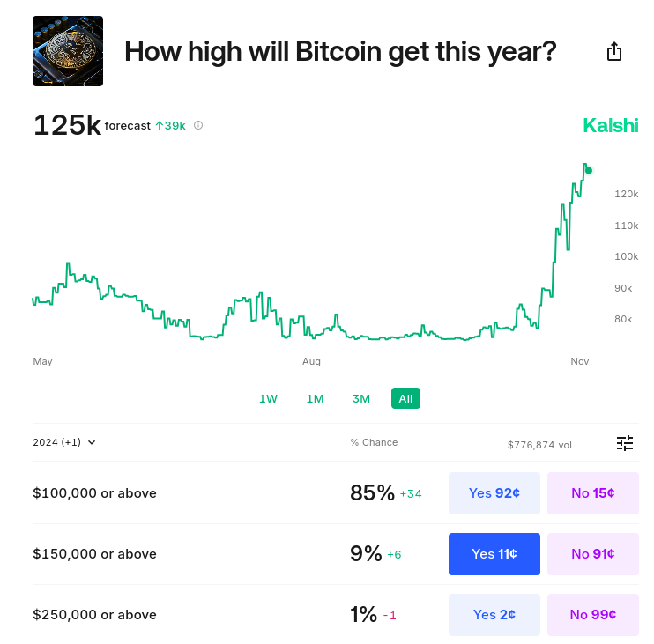This screenshot has height=644, width=654.
Task: Buy Yes 92¢ for $100,000 or above
Action: (x=494, y=492)
